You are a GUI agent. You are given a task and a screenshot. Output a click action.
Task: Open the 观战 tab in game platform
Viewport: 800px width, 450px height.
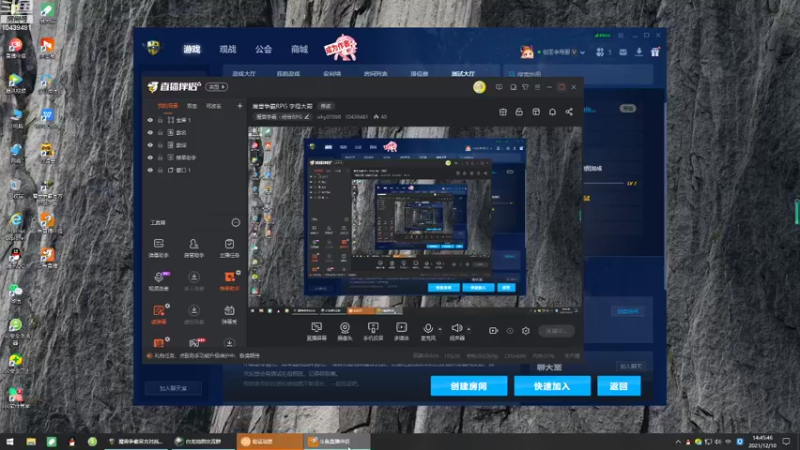pyautogui.click(x=228, y=49)
